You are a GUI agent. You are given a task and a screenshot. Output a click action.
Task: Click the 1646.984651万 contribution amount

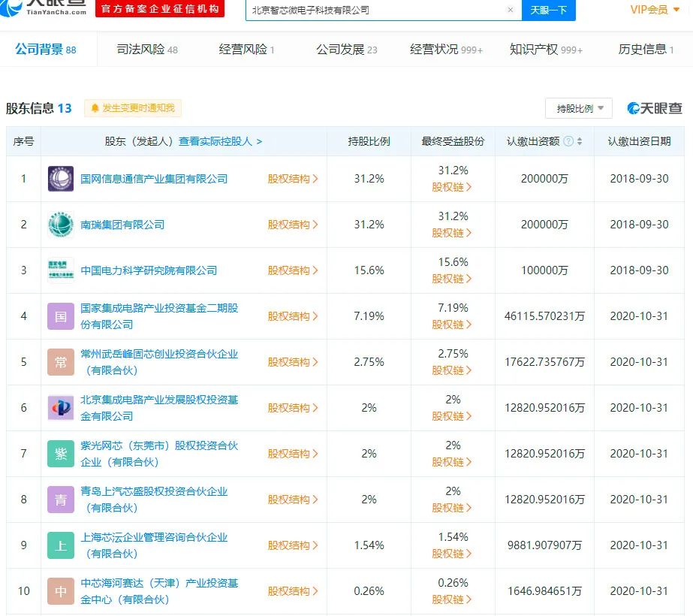[544, 591]
